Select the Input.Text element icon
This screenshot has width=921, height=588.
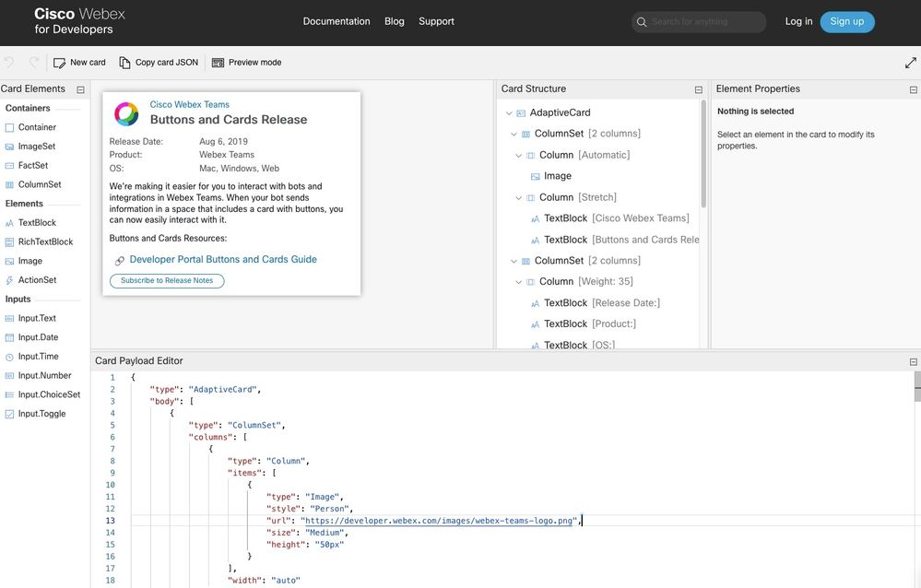point(9,318)
